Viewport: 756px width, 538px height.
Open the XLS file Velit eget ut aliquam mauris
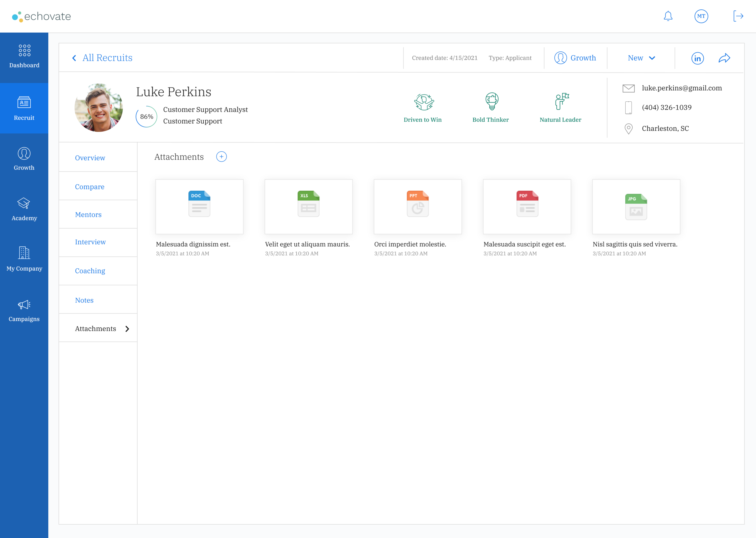coord(308,207)
